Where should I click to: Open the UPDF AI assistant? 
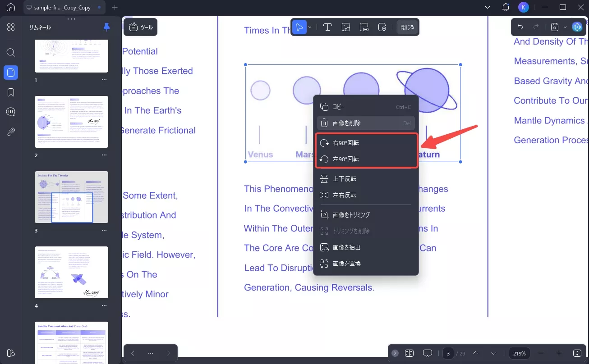pyautogui.click(x=577, y=27)
